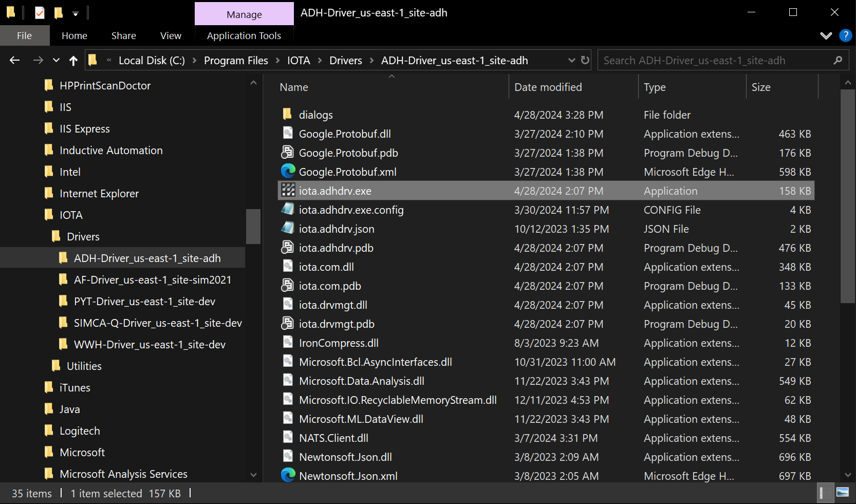
Task: Click IOTA breadcrumb in address bar
Action: tap(299, 60)
